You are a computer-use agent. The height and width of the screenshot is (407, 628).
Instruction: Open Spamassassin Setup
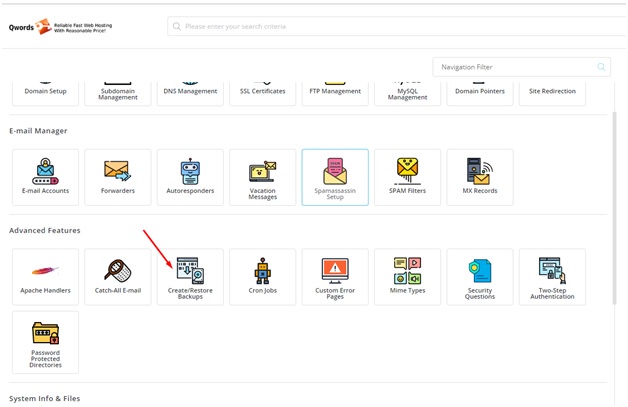pos(335,177)
